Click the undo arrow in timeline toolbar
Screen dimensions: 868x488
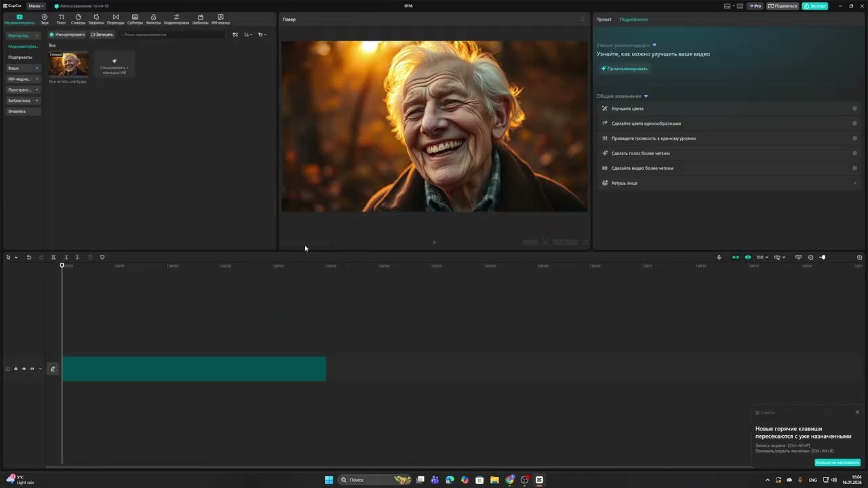point(28,258)
